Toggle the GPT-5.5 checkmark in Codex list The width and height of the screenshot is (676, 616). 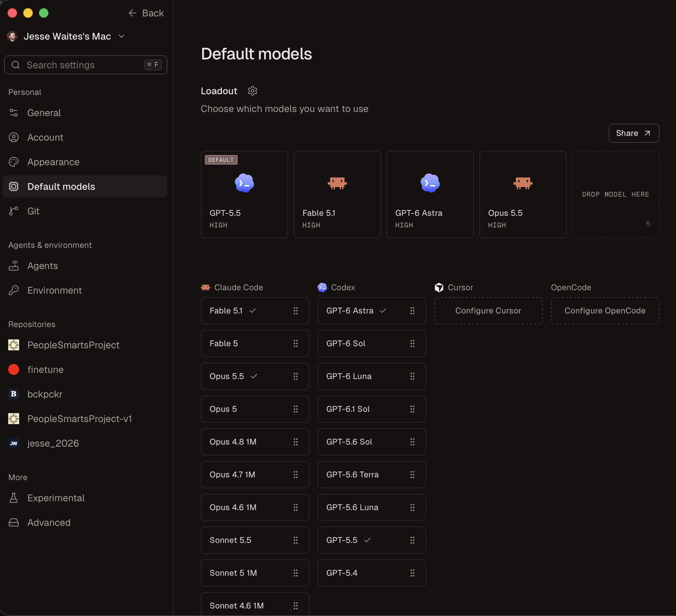[367, 540]
